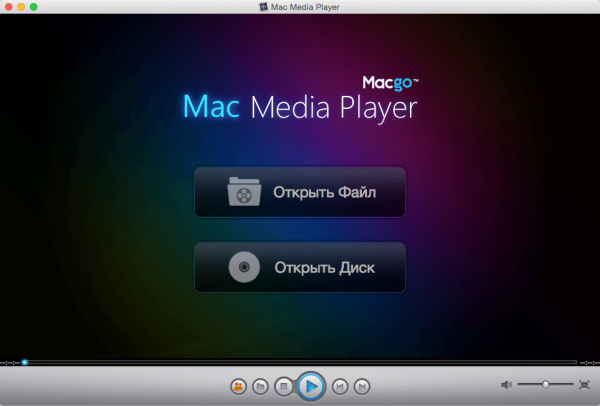Click the app icon in the title bar
Image resolution: width=600 pixels, height=406 pixels.
coord(263,7)
